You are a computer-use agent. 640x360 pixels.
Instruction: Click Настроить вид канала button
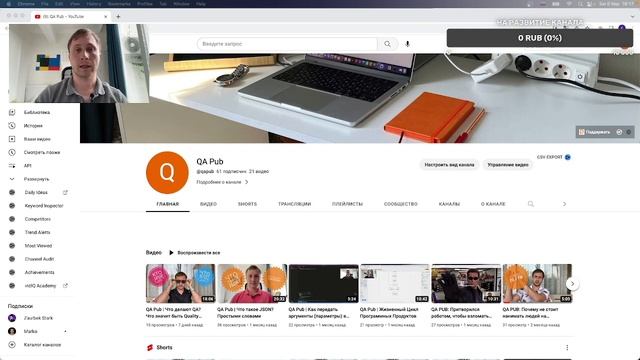(x=449, y=165)
